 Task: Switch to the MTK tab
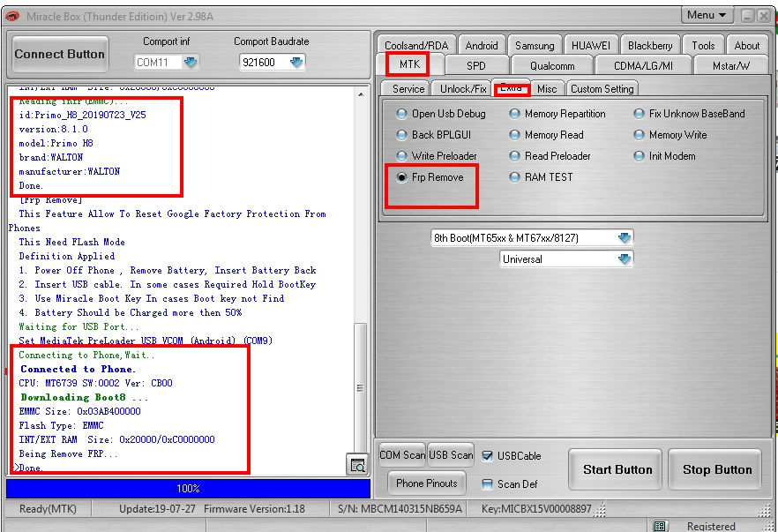pos(409,64)
